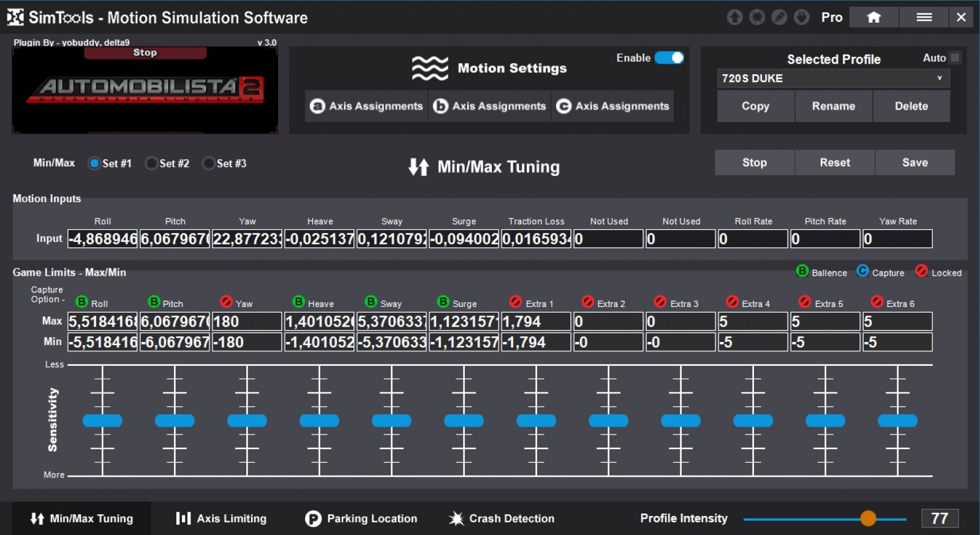Click the Rename profile button

(x=833, y=106)
